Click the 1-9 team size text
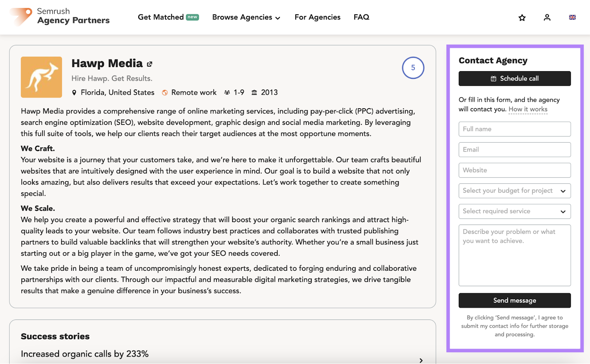 point(239,92)
